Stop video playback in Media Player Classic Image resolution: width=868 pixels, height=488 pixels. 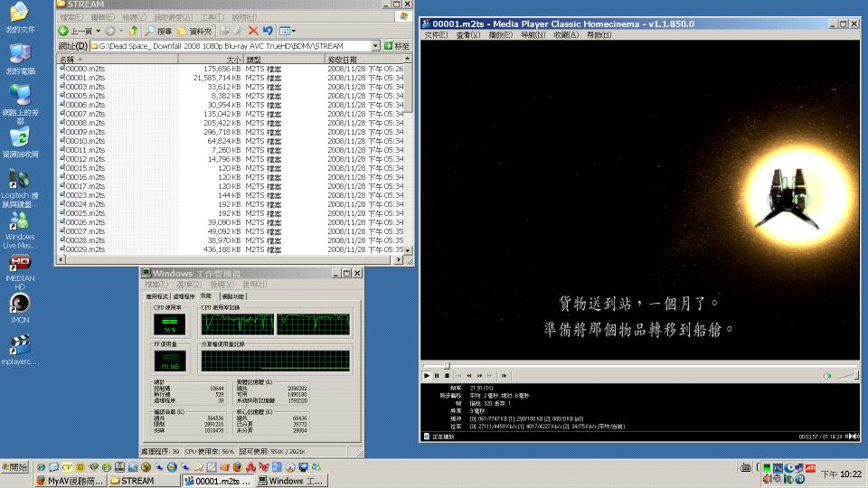pos(446,375)
